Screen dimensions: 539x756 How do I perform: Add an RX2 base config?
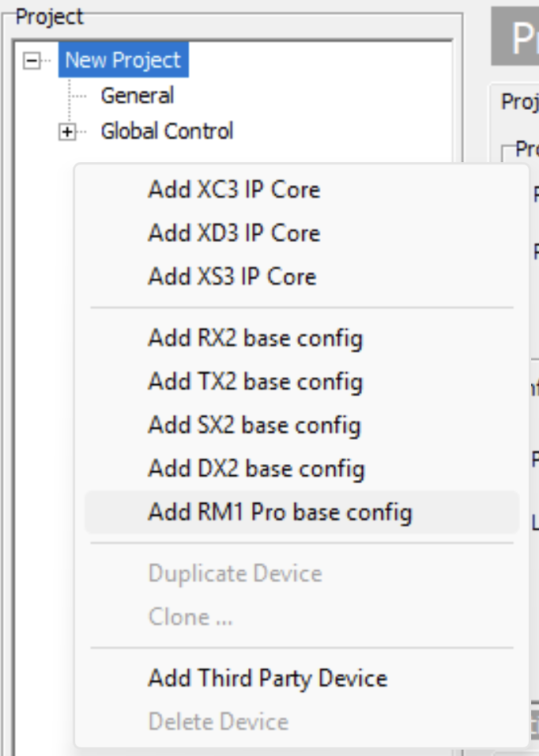[x=254, y=338]
